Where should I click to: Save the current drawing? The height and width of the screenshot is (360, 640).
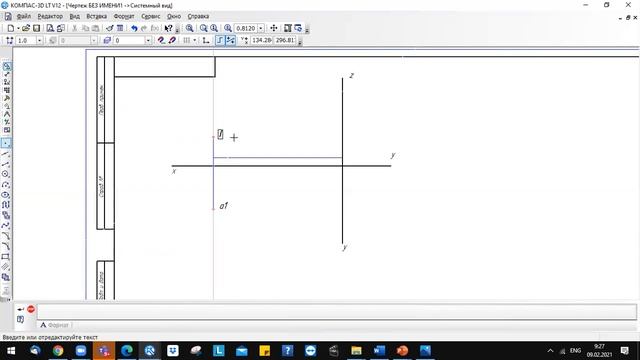[x=36, y=28]
